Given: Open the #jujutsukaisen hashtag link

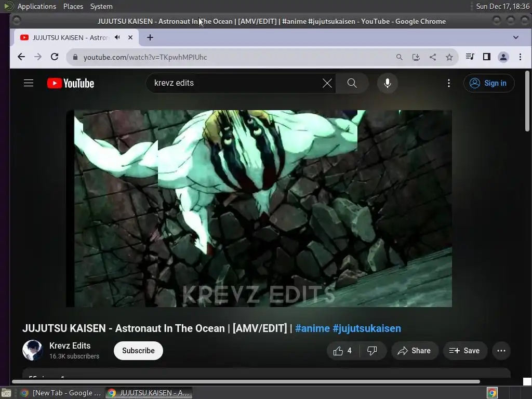Looking at the screenshot, I should point(367,328).
